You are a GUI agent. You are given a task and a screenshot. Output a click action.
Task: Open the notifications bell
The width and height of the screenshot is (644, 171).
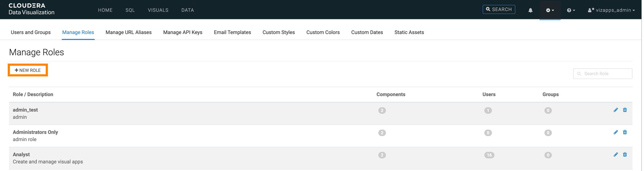(x=530, y=10)
